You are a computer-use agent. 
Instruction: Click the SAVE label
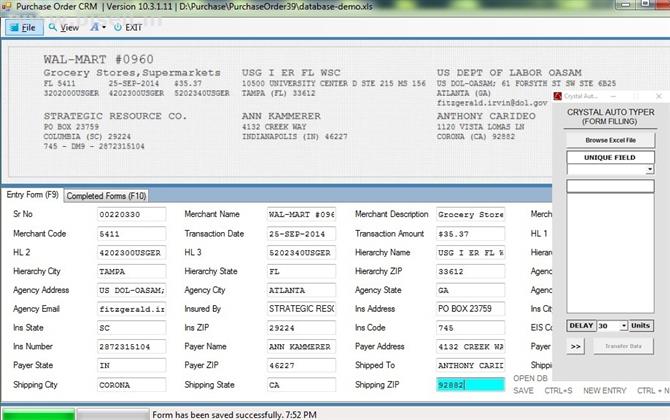523,391
